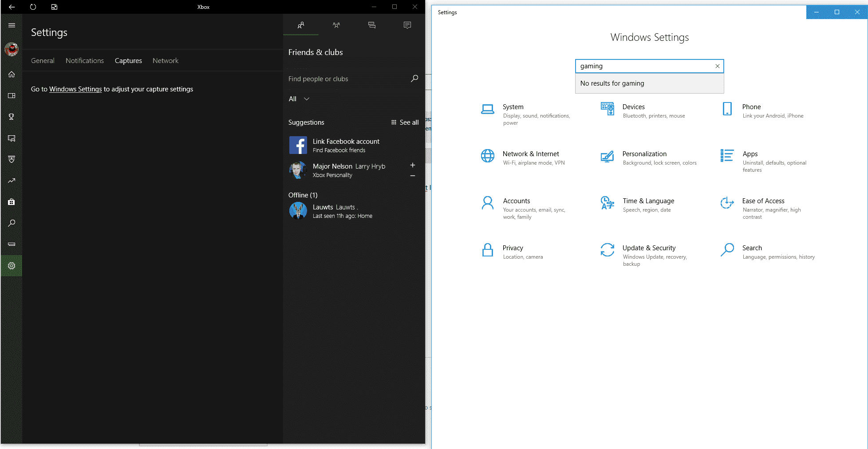
Task: Click the Find people or clubs field
Action: (348, 79)
